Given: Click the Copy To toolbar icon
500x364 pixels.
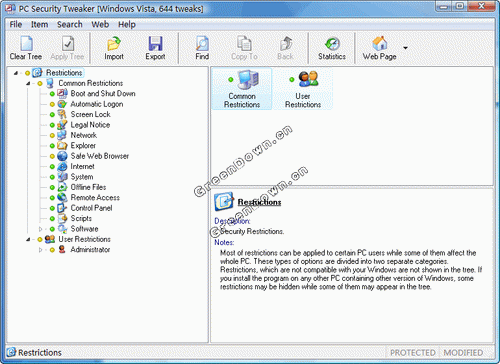Looking at the screenshot, I should coord(244,43).
